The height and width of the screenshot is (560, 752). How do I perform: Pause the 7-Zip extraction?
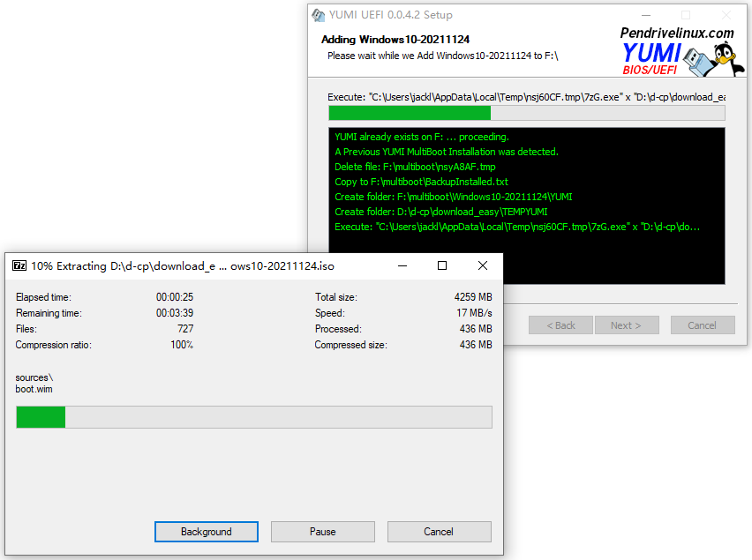323,532
